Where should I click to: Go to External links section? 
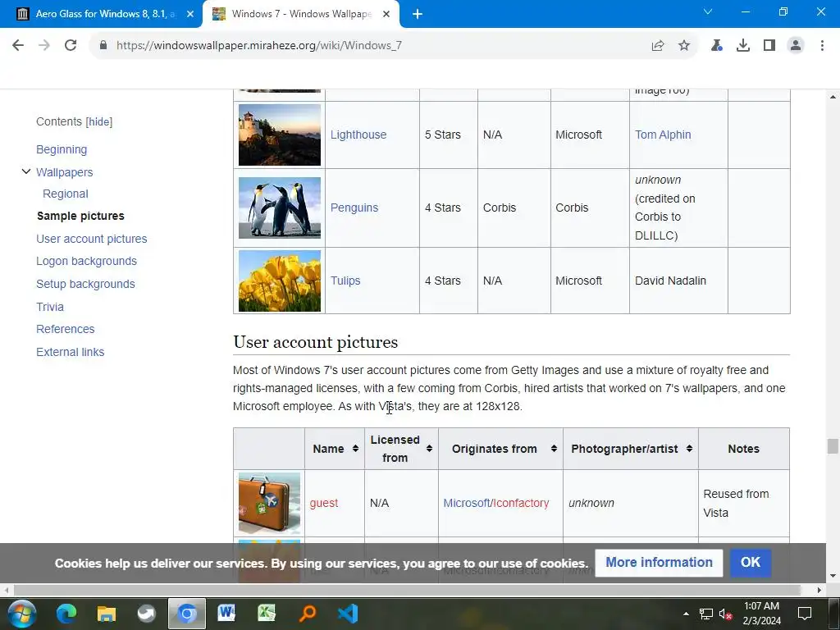tap(71, 352)
